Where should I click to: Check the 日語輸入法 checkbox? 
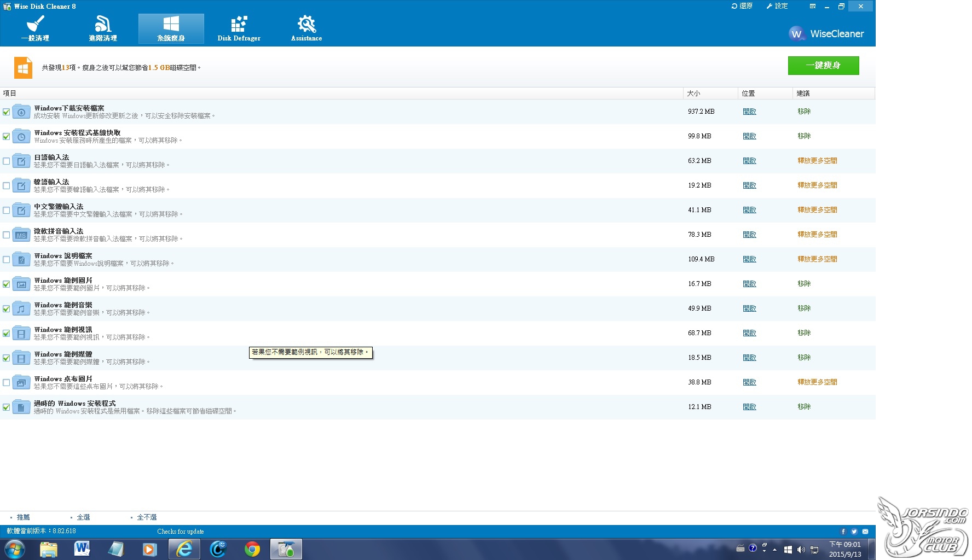7,161
